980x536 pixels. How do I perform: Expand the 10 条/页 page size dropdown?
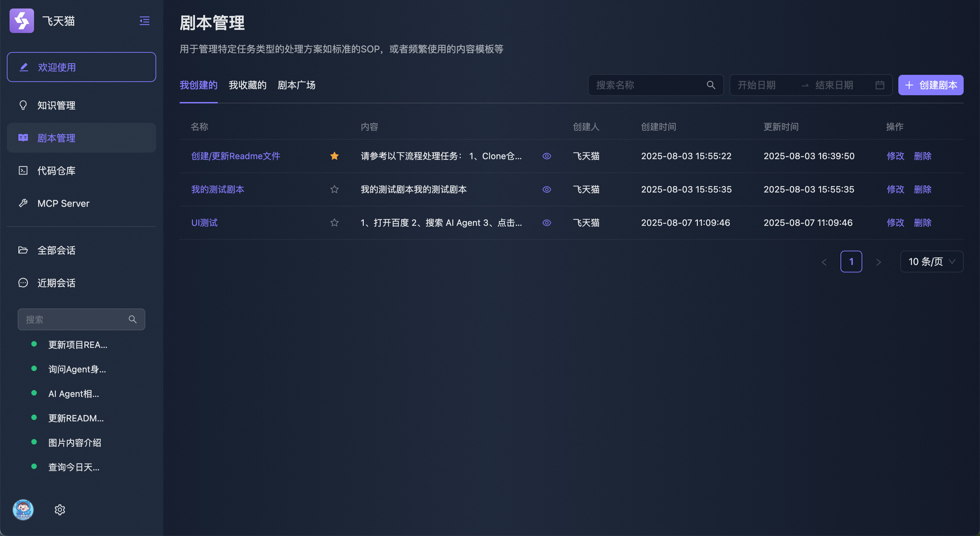931,262
